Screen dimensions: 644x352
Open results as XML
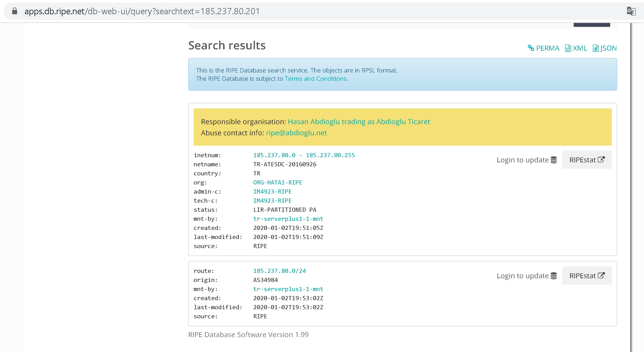click(x=576, y=48)
